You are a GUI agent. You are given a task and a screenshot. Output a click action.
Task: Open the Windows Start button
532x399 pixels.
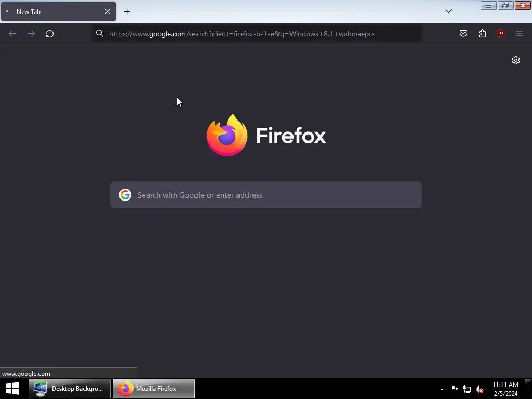coord(12,389)
